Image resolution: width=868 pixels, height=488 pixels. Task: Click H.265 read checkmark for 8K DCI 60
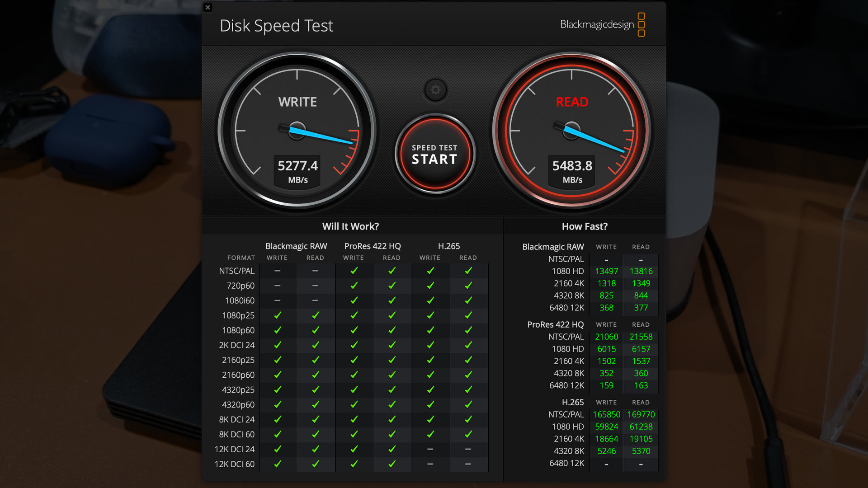click(468, 434)
